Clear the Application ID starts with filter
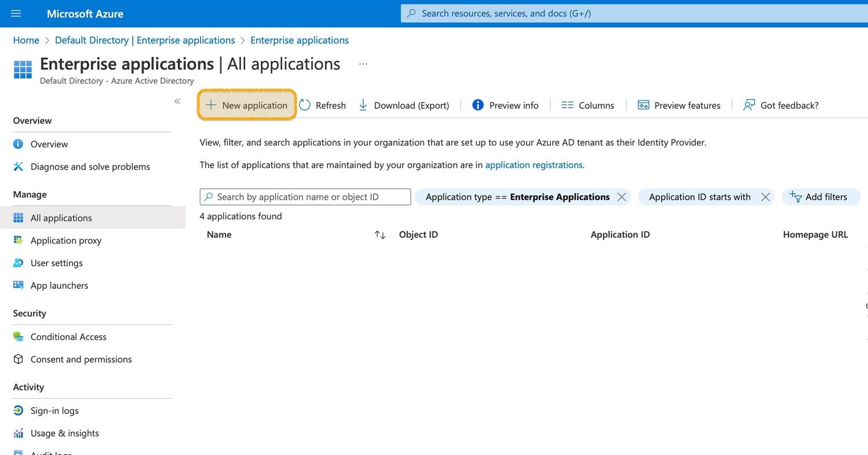The width and height of the screenshot is (868, 455). [x=765, y=197]
